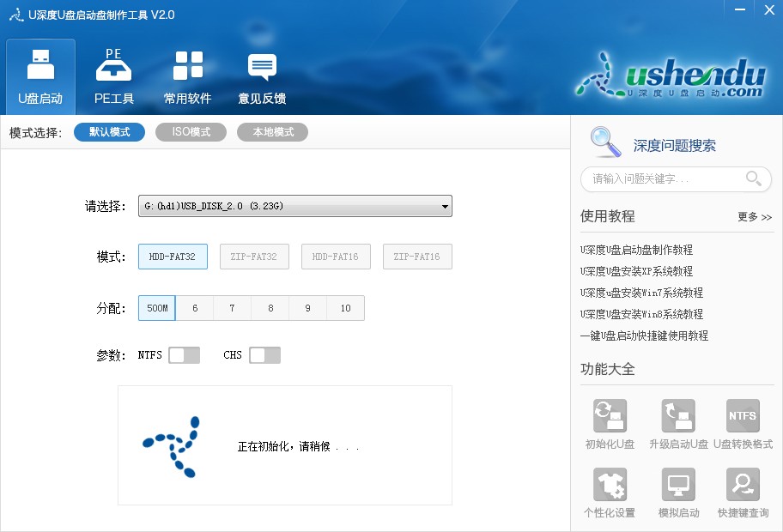Open U深度U盘安装XP系统教程 link
Image resolution: width=783 pixels, height=532 pixels.
636,271
